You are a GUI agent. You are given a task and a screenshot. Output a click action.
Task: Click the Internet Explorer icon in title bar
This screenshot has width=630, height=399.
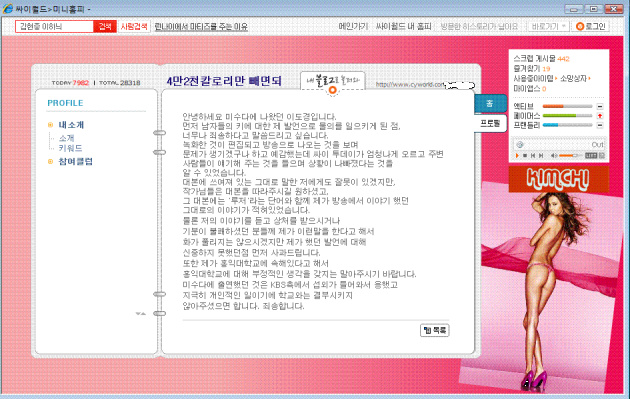pyautogui.click(x=7, y=8)
